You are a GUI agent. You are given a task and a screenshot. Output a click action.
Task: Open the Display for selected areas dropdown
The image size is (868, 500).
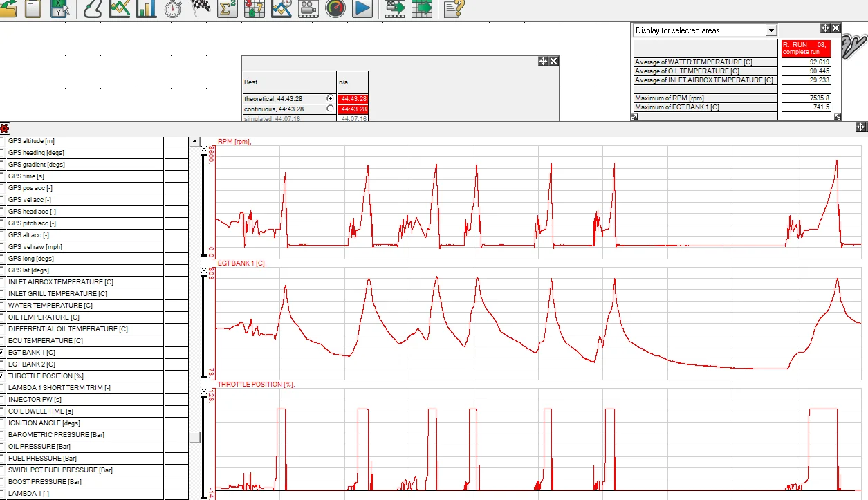771,30
